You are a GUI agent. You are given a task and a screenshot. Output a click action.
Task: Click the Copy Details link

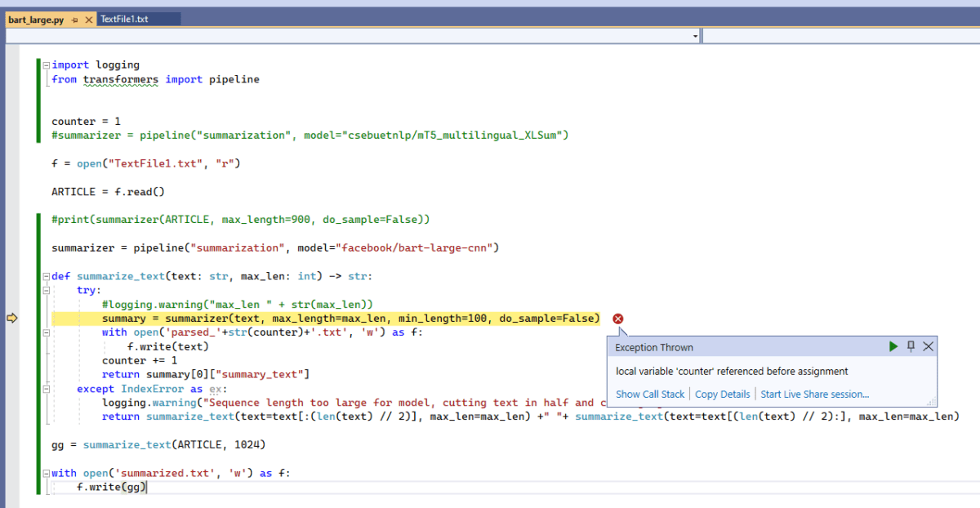tap(722, 394)
